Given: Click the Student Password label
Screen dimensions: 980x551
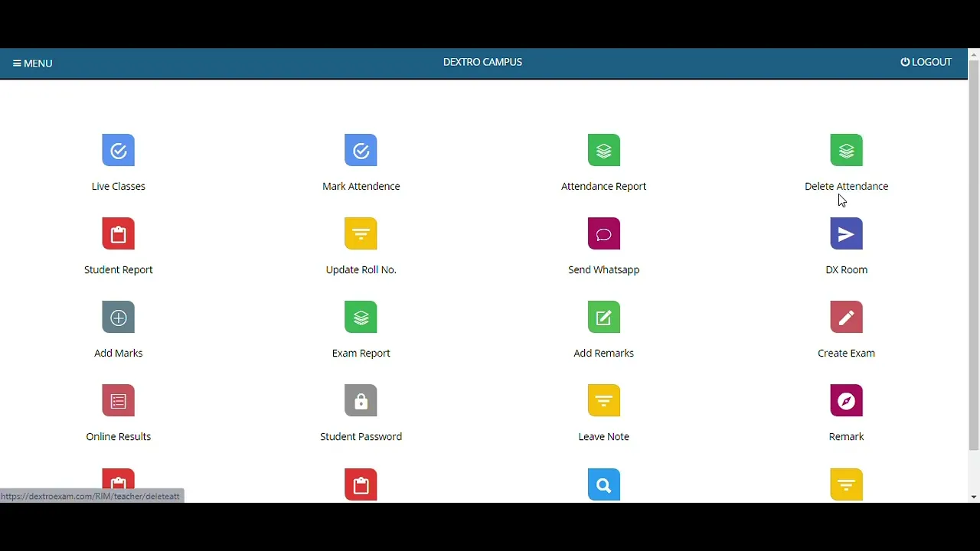Looking at the screenshot, I should coord(361,436).
